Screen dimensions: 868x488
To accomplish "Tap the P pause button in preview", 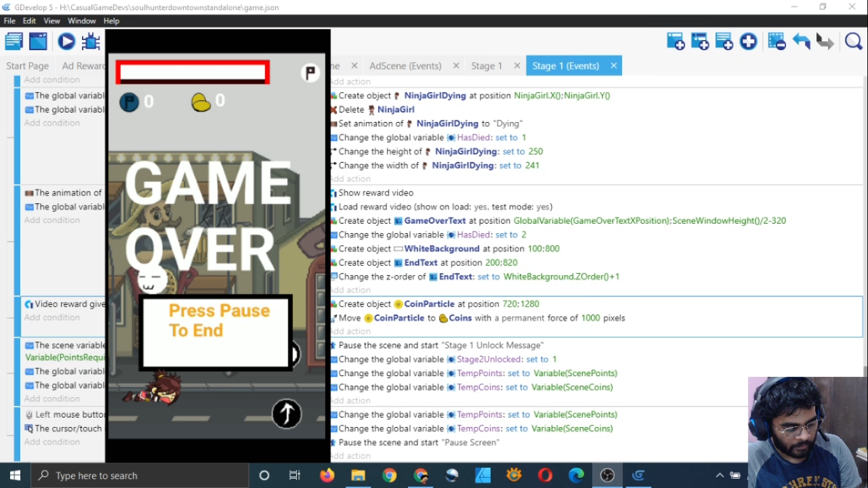I will (310, 73).
